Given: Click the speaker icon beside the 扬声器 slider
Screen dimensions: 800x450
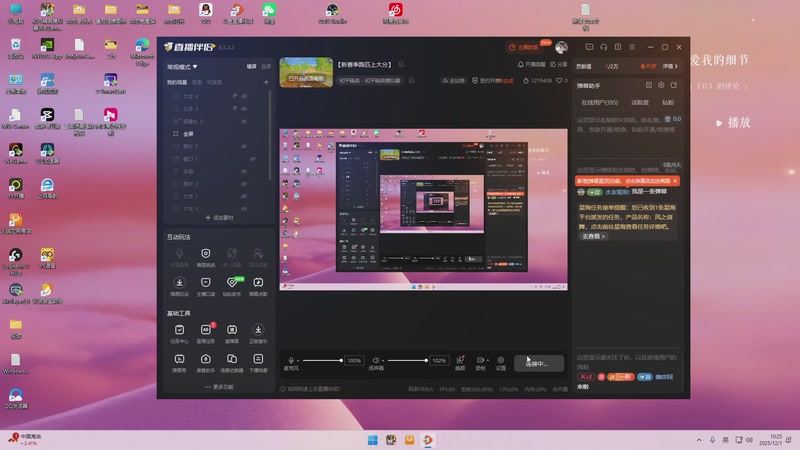Looking at the screenshot, I should tap(376, 360).
